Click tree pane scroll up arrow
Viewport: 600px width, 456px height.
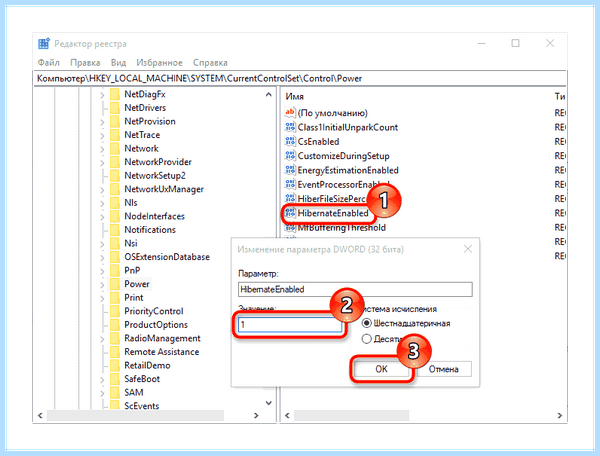269,94
